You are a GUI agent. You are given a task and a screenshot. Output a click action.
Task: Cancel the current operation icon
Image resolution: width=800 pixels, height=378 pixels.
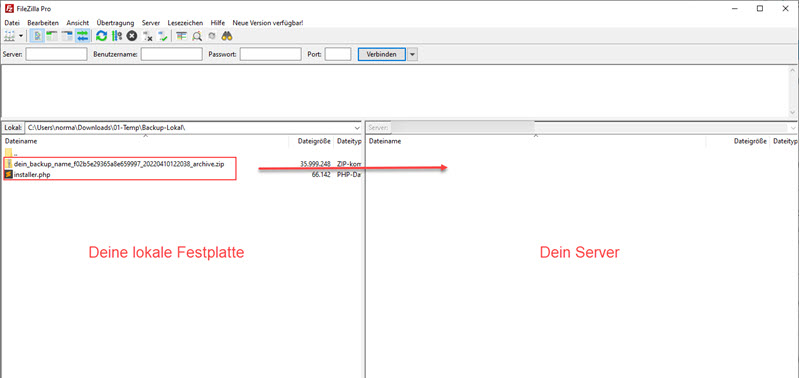pyautogui.click(x=132, y=36)
